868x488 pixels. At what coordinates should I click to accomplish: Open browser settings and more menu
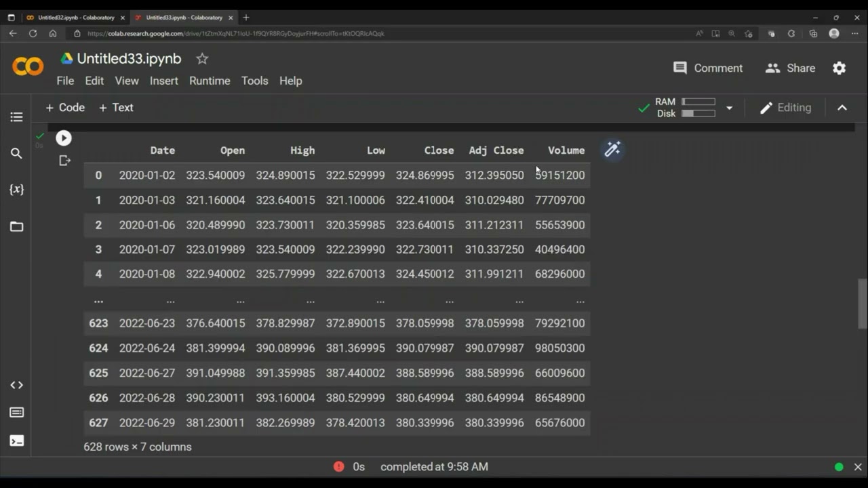855,33
